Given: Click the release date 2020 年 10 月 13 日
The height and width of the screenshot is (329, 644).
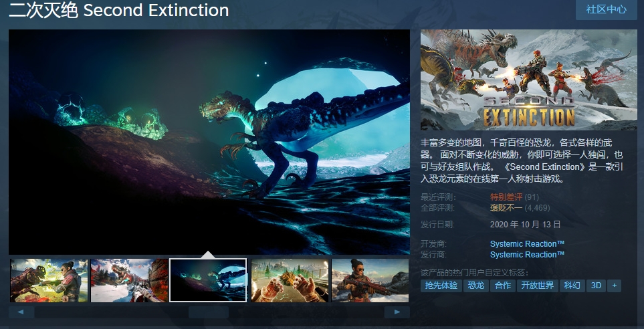Looking at the screenshot, I should [x=526, y=224].
